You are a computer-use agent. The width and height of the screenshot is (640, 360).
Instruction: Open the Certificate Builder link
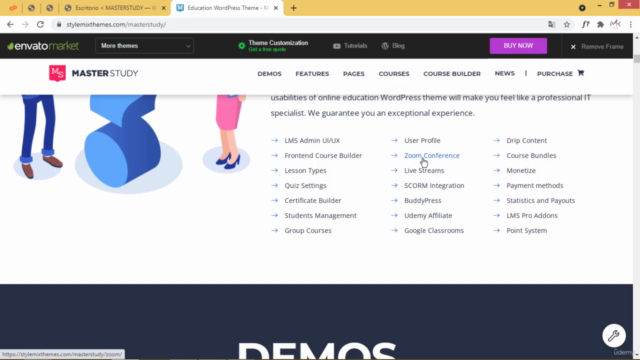[x=313, y=200]
